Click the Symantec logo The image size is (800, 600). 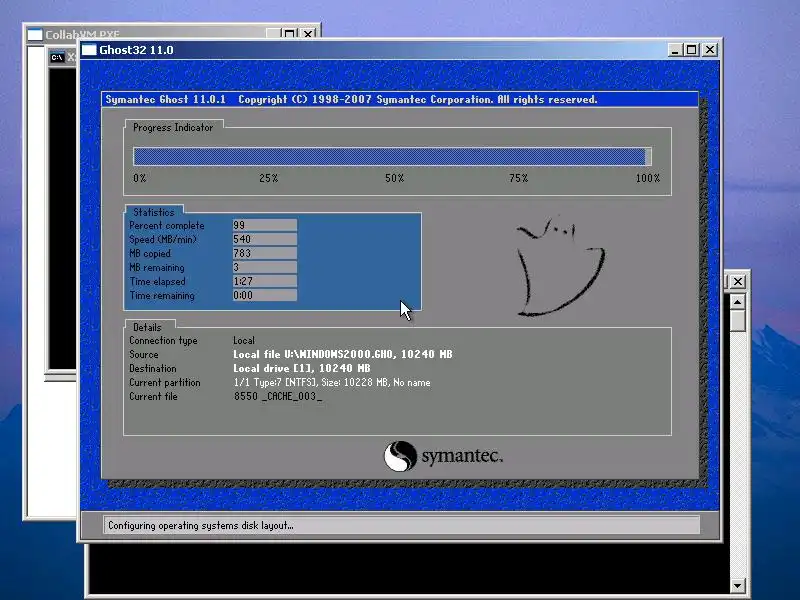[x=443, y=456]
